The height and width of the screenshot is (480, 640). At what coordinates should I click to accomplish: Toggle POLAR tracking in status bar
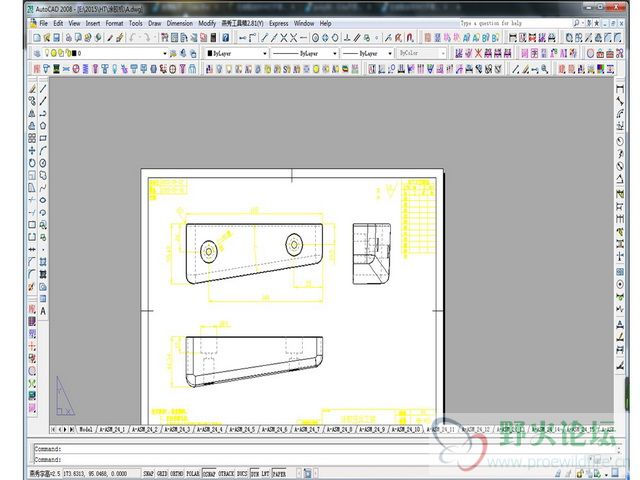point(193,473)
